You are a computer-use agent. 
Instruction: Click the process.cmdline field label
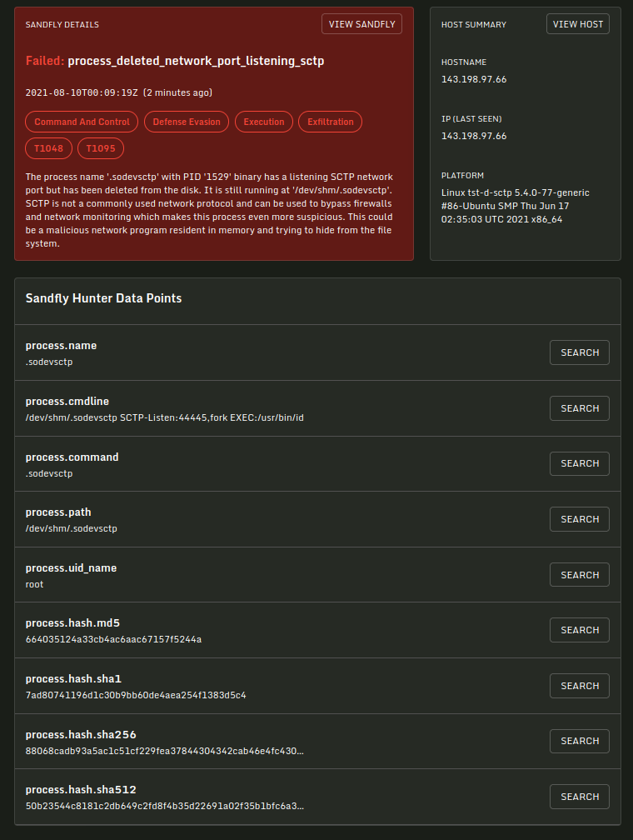pyautogui.click(x=67, y=402)
